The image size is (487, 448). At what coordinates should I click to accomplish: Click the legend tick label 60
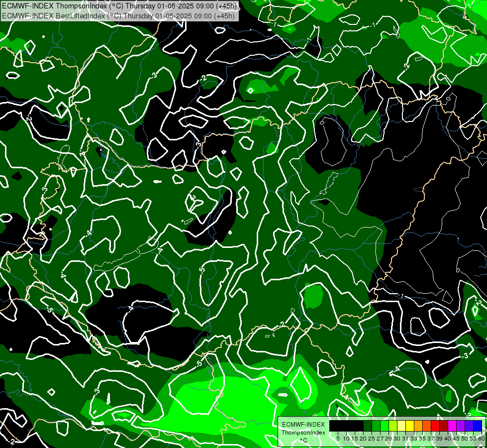pos(482,439)
